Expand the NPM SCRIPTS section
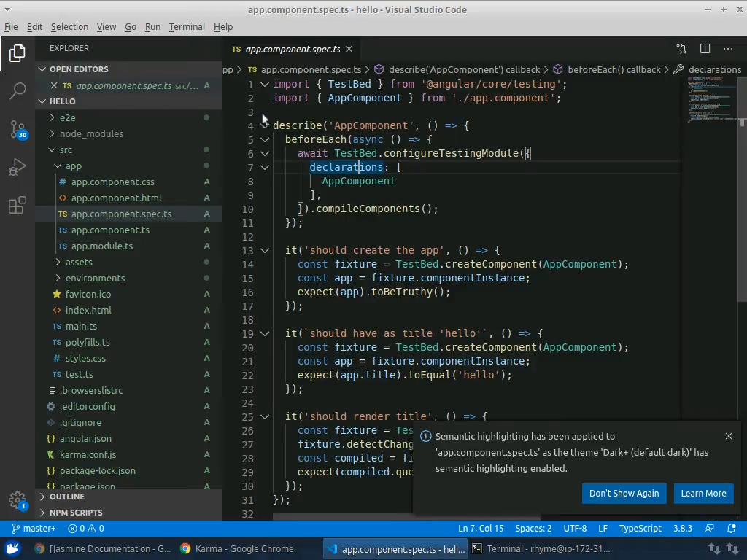Viewport: 747px width, 560px height. click(76, 513)
